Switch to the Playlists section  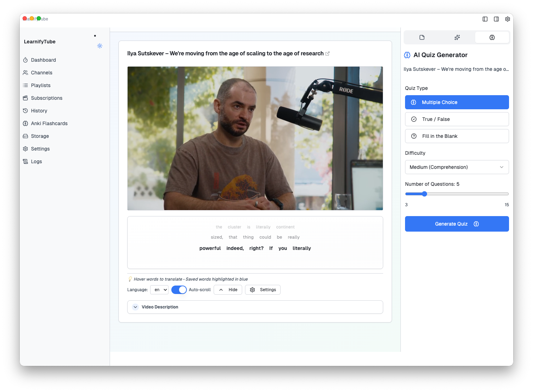tap(41, 85)
